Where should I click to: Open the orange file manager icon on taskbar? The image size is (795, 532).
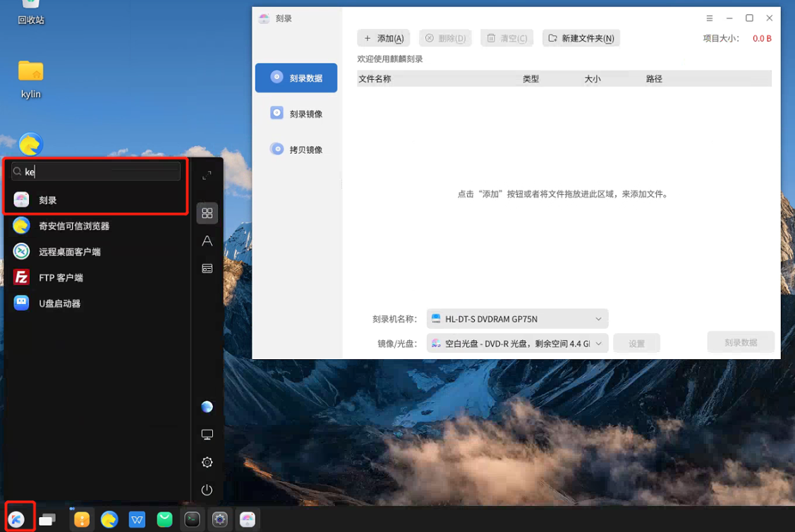coord(82,519)
